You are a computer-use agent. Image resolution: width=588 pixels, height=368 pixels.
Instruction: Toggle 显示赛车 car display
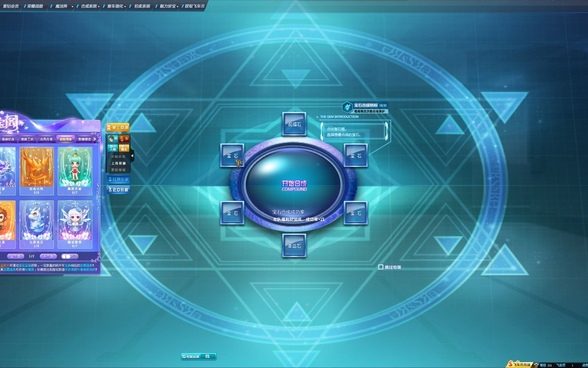[124, 148]
